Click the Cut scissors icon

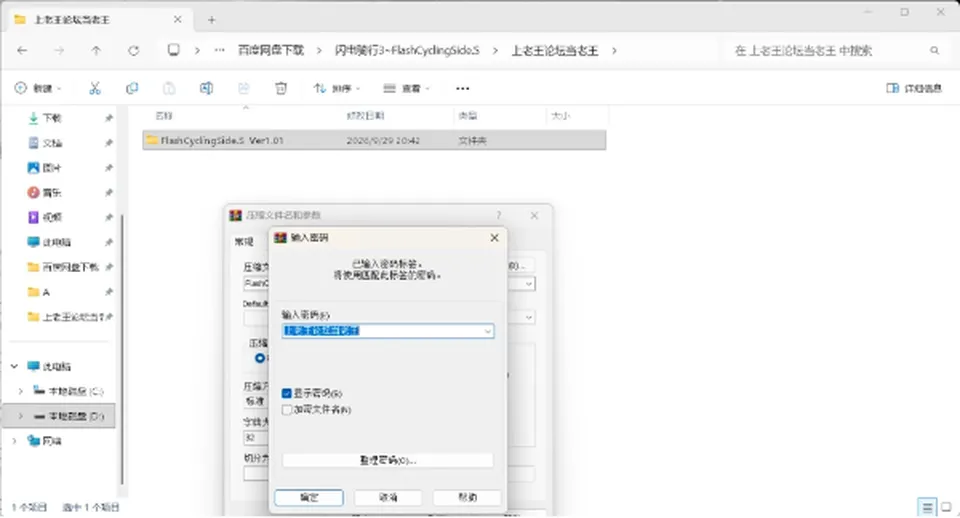click(95, 88)
